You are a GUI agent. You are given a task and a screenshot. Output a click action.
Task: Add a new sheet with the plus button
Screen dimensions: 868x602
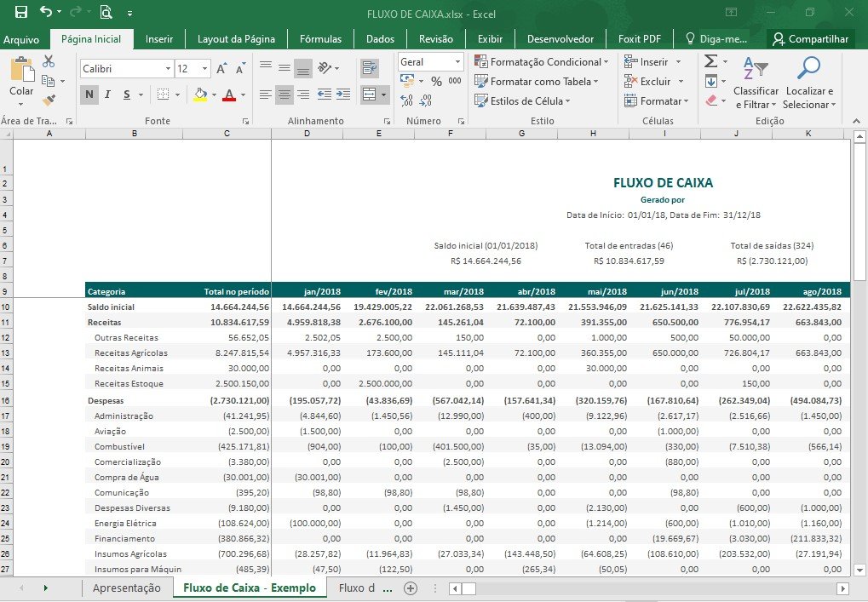tap(411, 588)
